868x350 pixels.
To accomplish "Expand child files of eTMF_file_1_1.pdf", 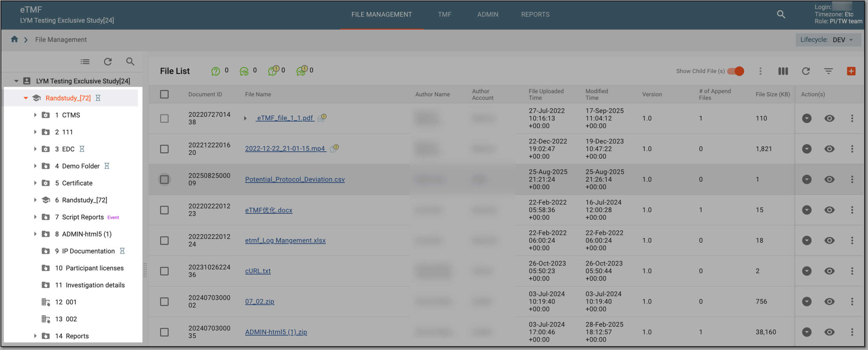I will (x=245, y=118).
